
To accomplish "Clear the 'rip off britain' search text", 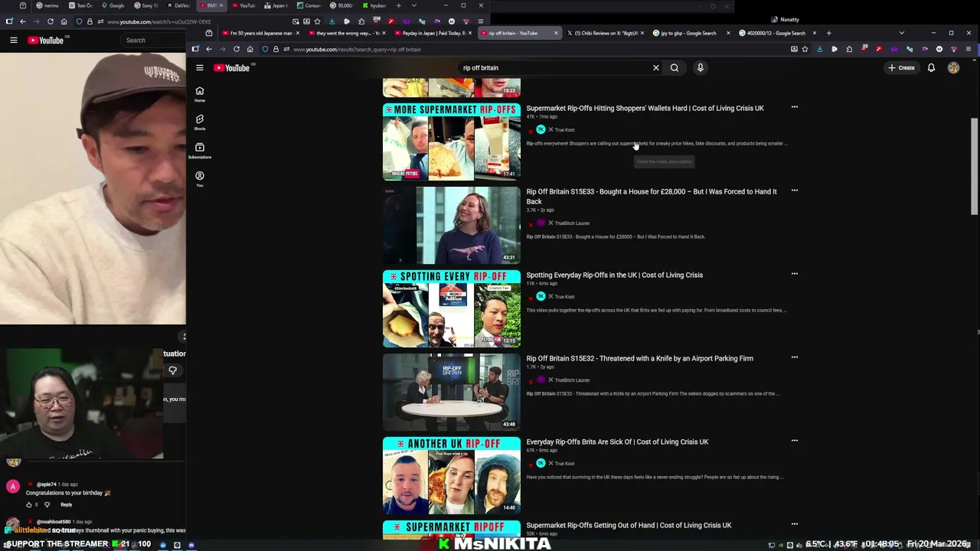I will [x=655, y=67].
